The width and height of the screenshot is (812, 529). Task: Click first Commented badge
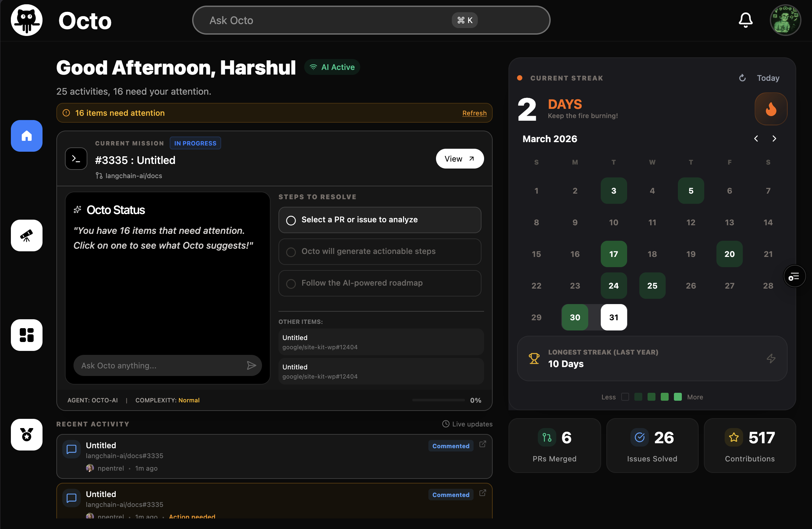(x=451, y=446)
